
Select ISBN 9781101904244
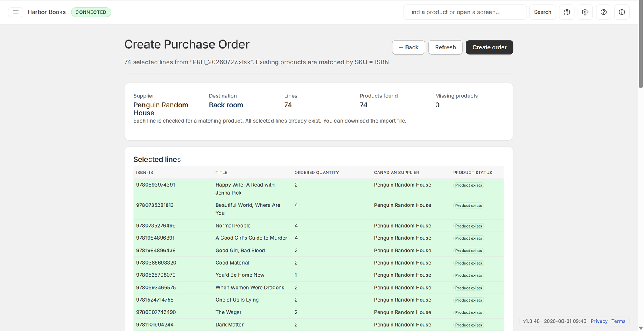(x=155, y=325)
